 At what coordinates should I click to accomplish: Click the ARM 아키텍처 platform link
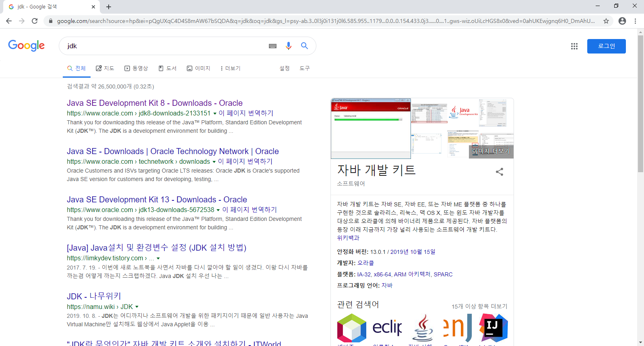pos(412,274)
